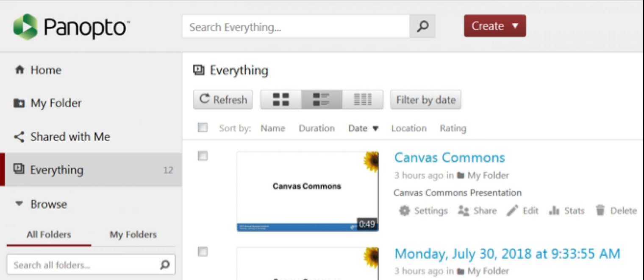Viewport: 644px width, 280px height.
Task: Open the Canvas Commons video thumbnail
Action: 308,191
